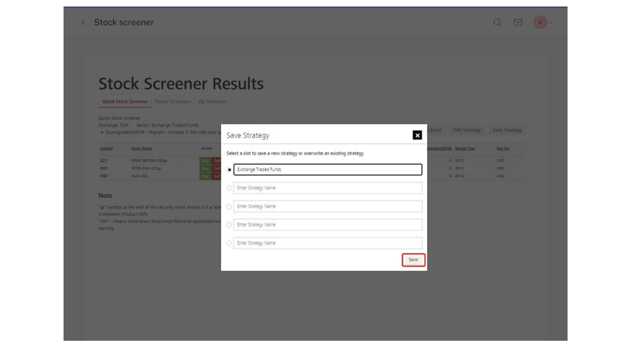Click the Edit Strategy button
The image size is (632, 364).
pyautogui.click(x=467, y=130)
